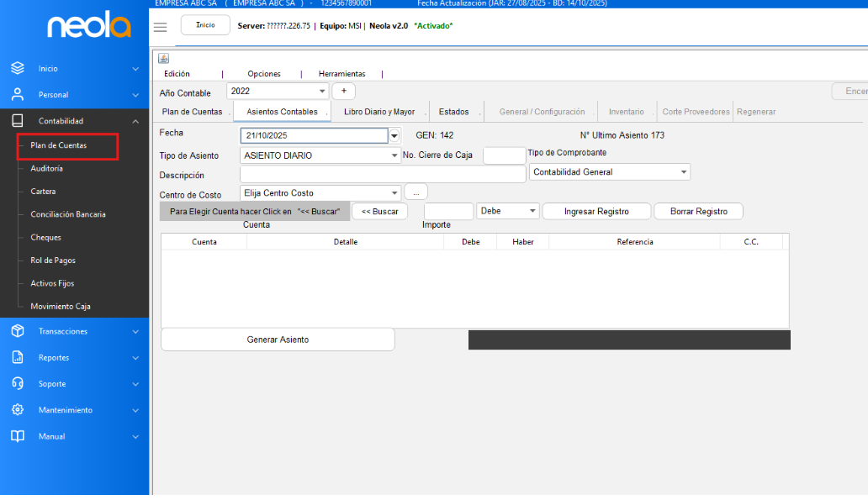Open the Herramientas menu

[341, 74]
